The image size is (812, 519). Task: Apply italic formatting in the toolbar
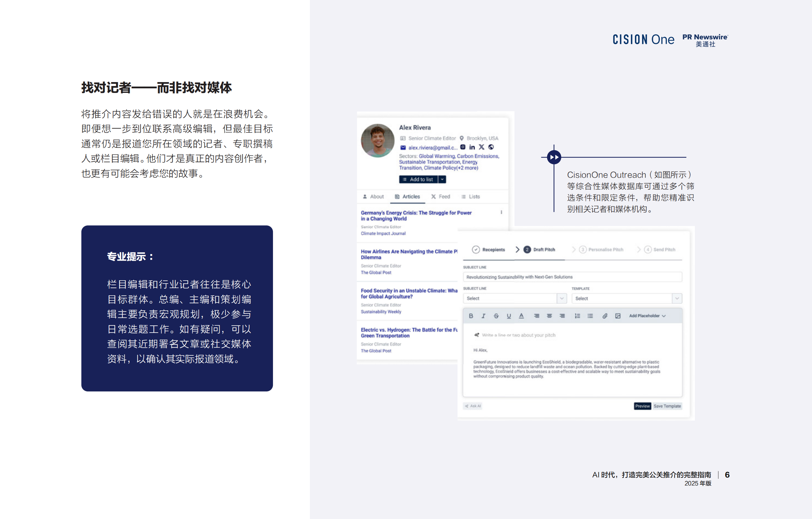(483, 316)
